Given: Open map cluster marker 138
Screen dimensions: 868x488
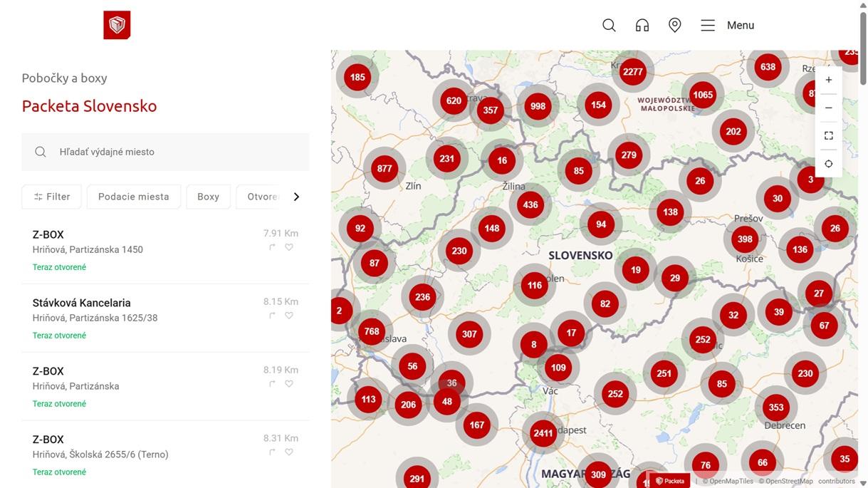Looking at the screenshot, I should 670,212.
